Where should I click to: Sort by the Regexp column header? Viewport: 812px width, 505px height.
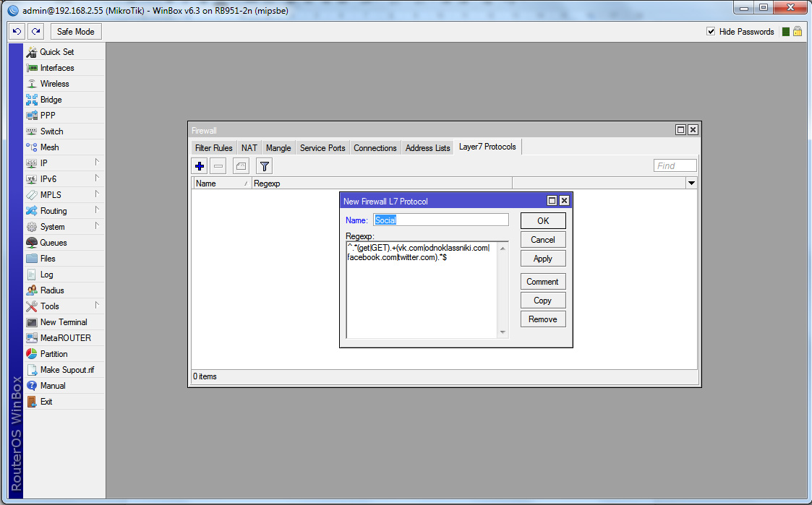pyautogui.click(x=383, y=184)
